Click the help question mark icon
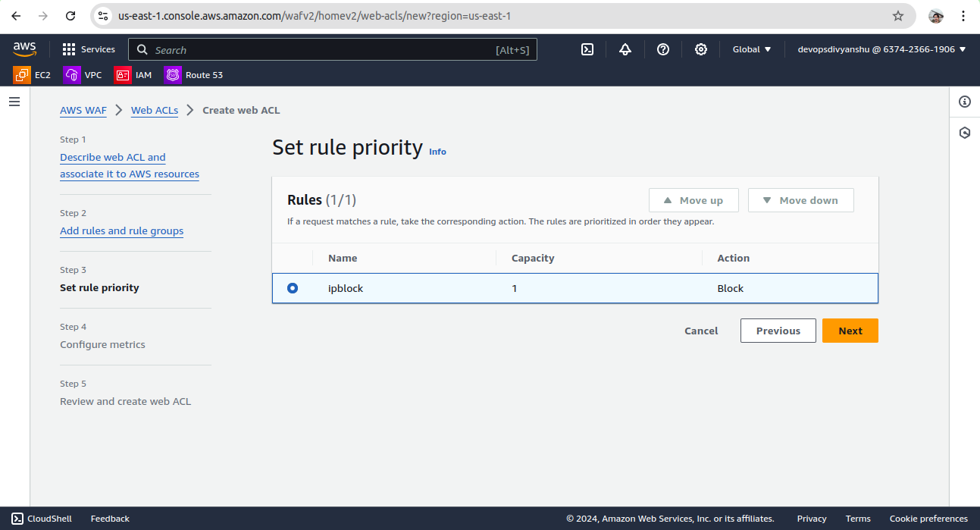Image resolution: width=980 pixels, height=530 pixels. [663, 49]
